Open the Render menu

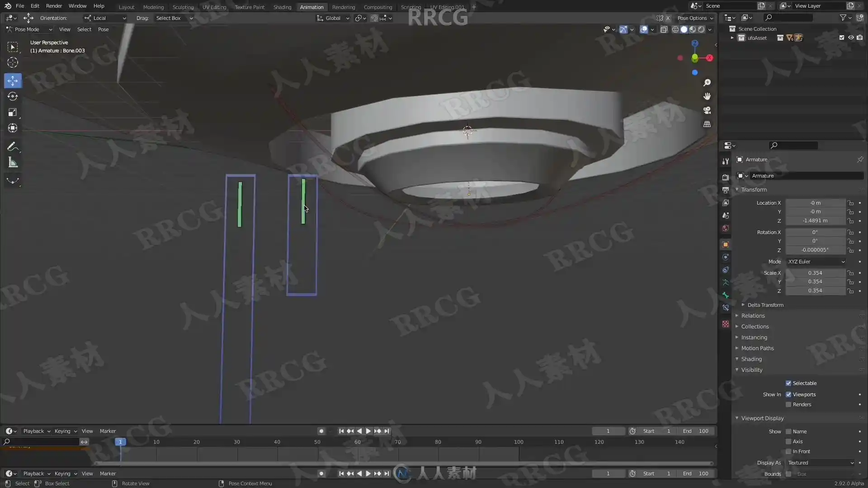click(54, 6)
